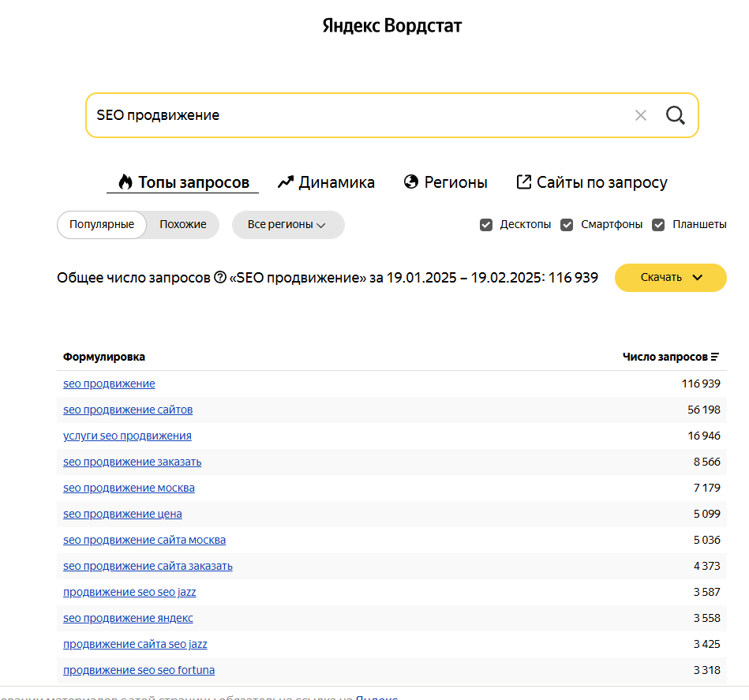749x700 pixels.
Task: Click the seo продвижение москва link
Action: [129, 487]
